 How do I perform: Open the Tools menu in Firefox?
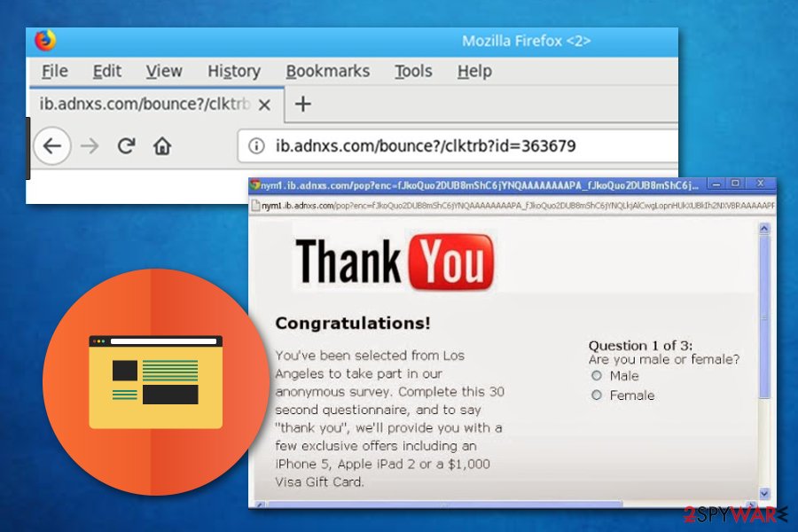pyautogui.click(x=413, y=71)
